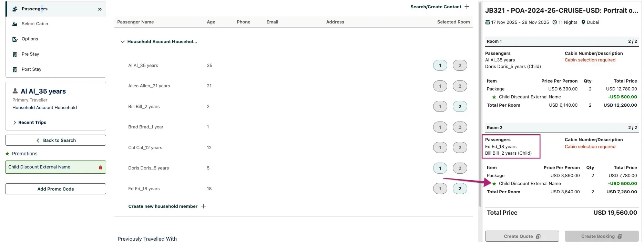The height and width of the screenshot is (242, 644).
Task: Delete the Child Discount promotion with trash icon
Action: coord(101,167)
